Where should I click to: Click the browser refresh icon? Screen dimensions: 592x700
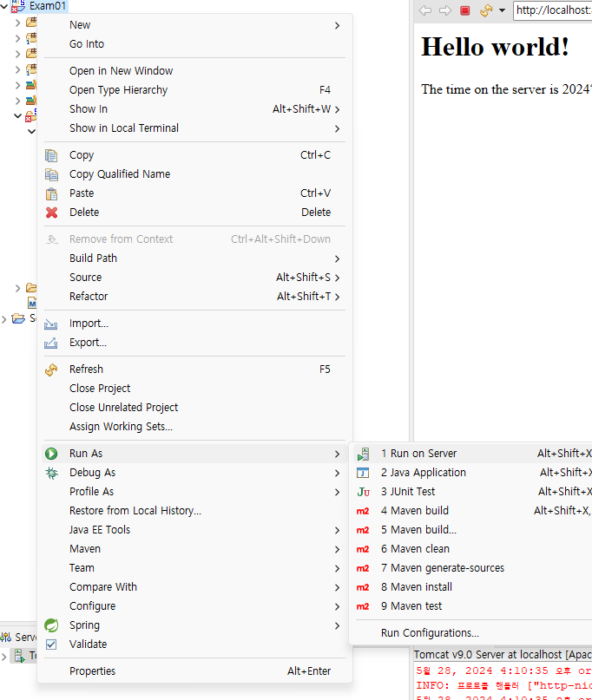click(486, 10)
